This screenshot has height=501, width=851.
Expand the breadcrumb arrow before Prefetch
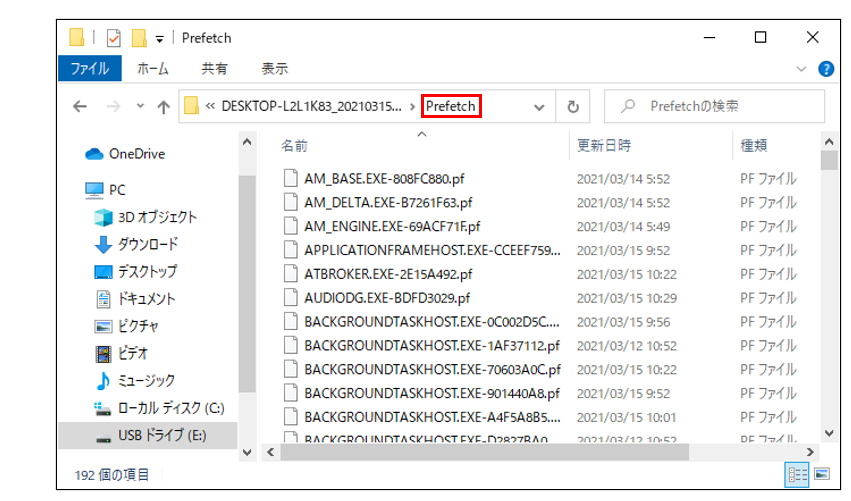click(412, 106)
